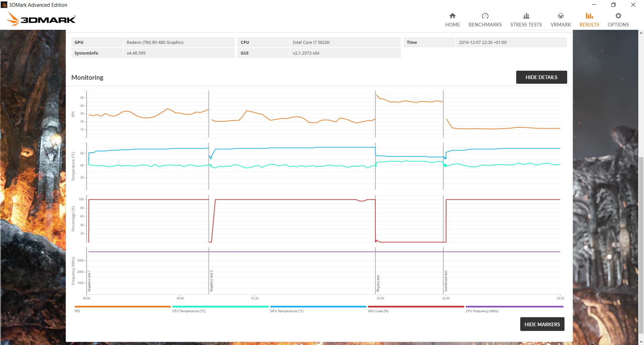Switch to the STRESS TESTS tab label

click(x=526, y=25)
